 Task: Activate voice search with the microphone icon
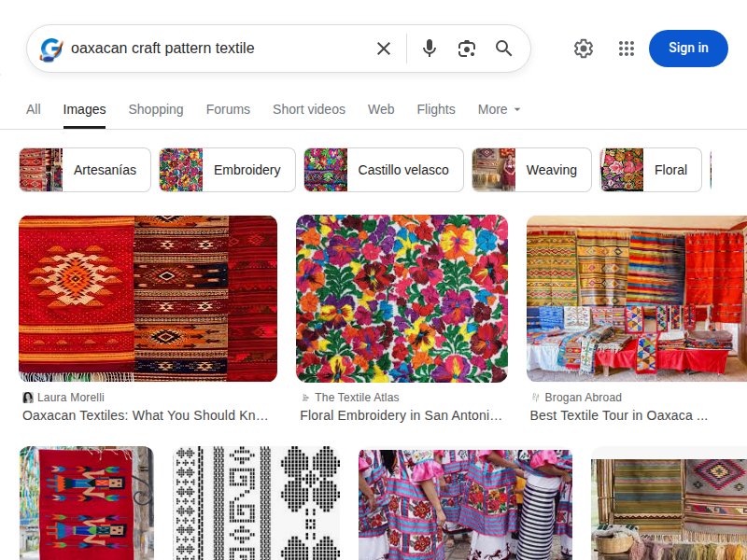[x=430, y=48]
